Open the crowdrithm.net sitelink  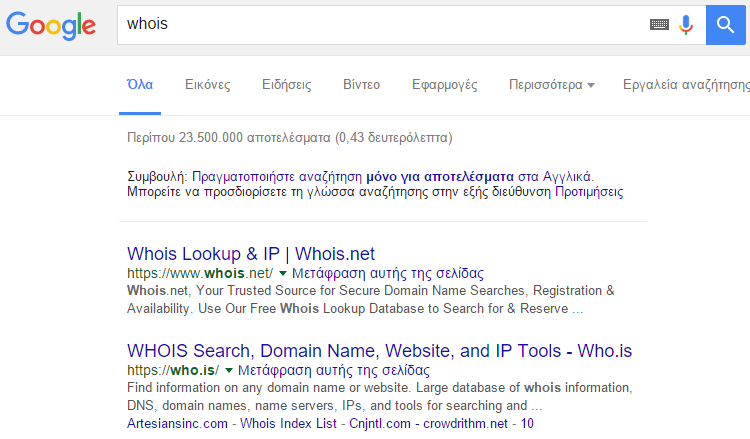(465, 423)
